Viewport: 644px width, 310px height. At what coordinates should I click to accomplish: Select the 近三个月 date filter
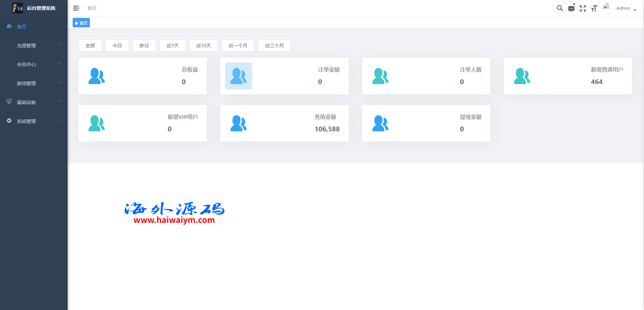tap(274, 46)
